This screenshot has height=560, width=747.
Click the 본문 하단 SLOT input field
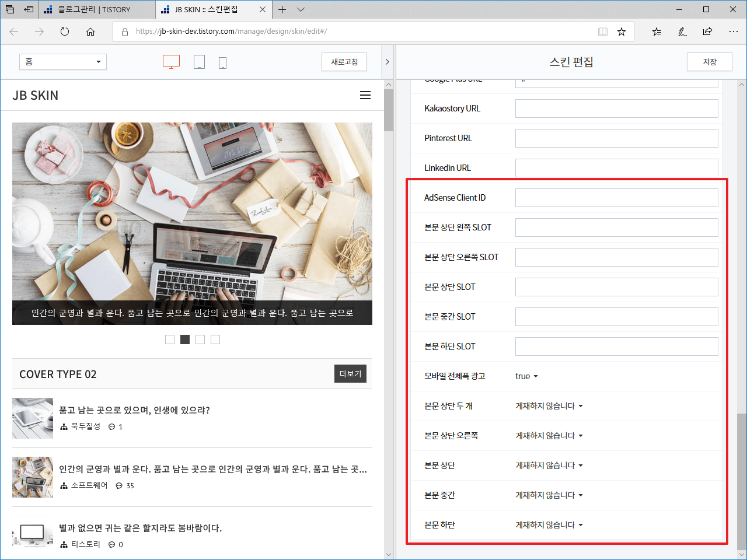click(x=617, y=346)
